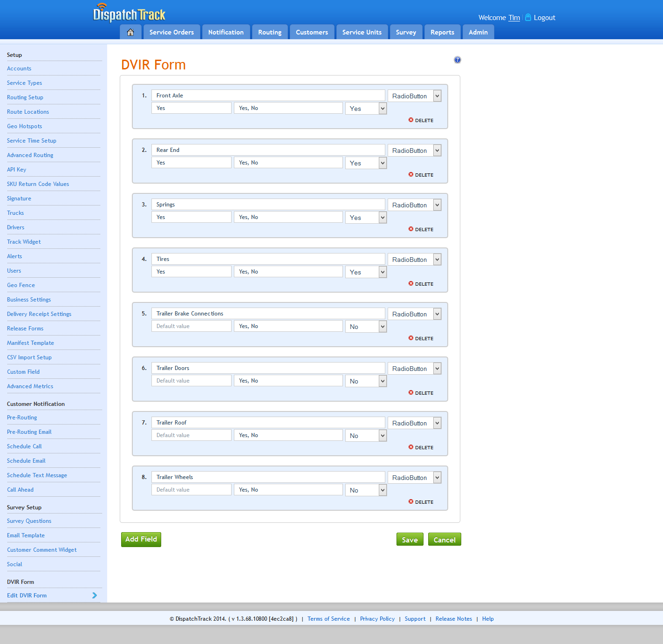Open the Service Orders tab
The width and height of the screenshot is (663, 644).
click(x=171, y=32)
